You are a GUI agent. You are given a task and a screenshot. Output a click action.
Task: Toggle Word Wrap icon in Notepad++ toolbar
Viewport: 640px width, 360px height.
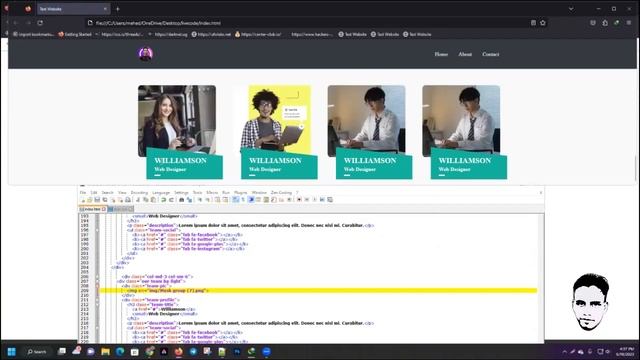(236, 200)
